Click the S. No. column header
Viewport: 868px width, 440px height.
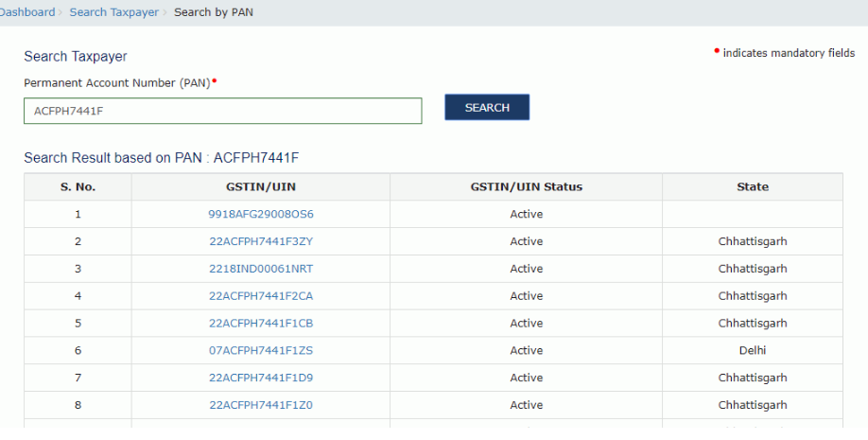(78, 186)
